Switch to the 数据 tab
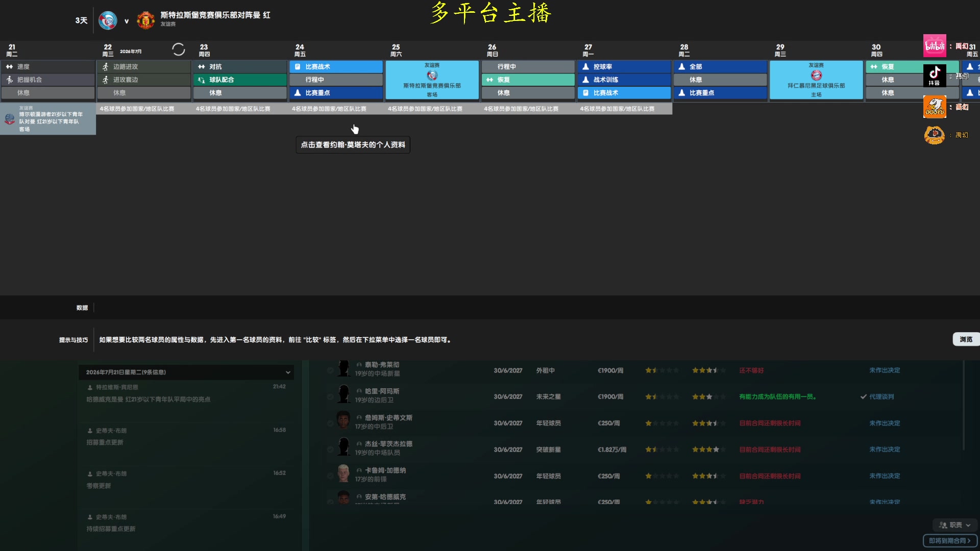The image size is (980, 551). 82,307
